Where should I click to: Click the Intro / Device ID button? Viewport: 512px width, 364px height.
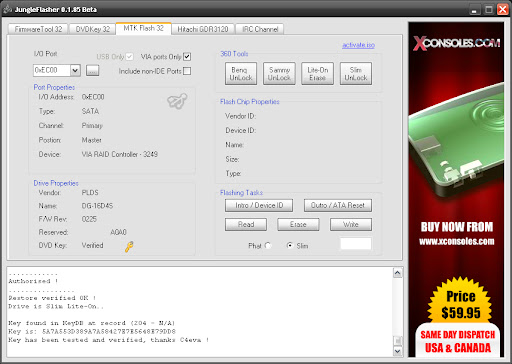pyautogui.click(x=259, y=205)
